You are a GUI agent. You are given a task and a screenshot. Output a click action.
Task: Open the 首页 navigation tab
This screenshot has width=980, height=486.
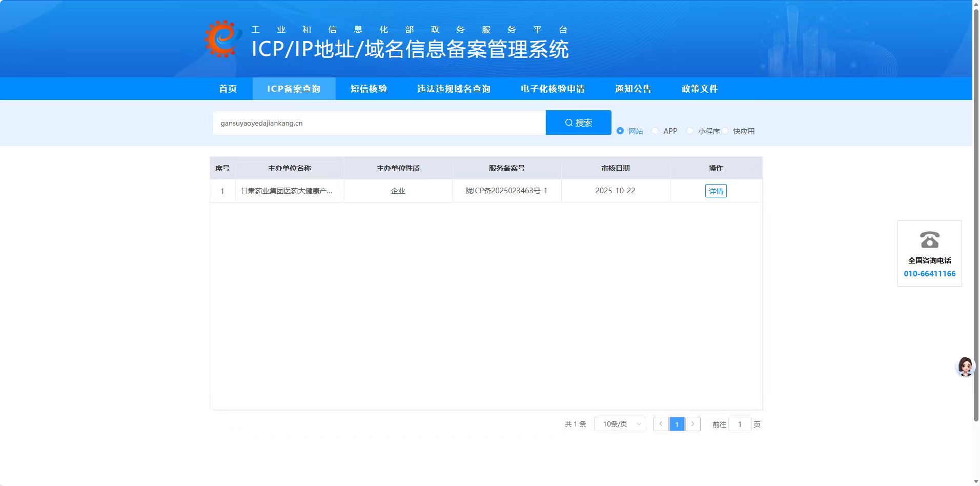[228, 89]
